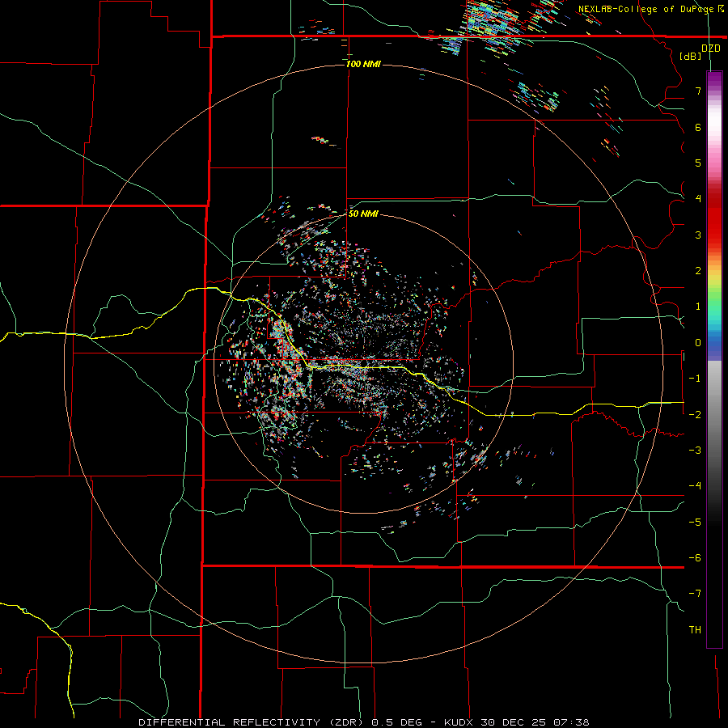Click the 1 value on the color scale
728x728 pixels.
pyautogui.click(x=698, y=307)
